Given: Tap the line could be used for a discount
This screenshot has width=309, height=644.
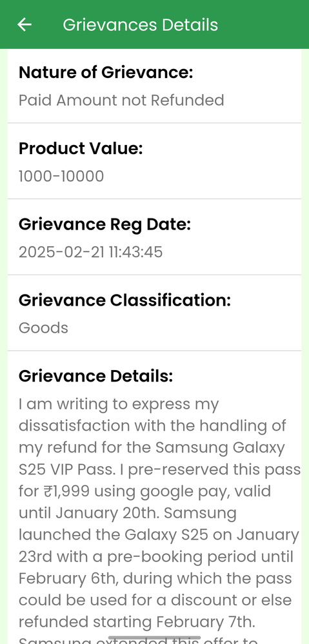Looking at the screenshot, I should pyautogui.click(x=155, y=600).
